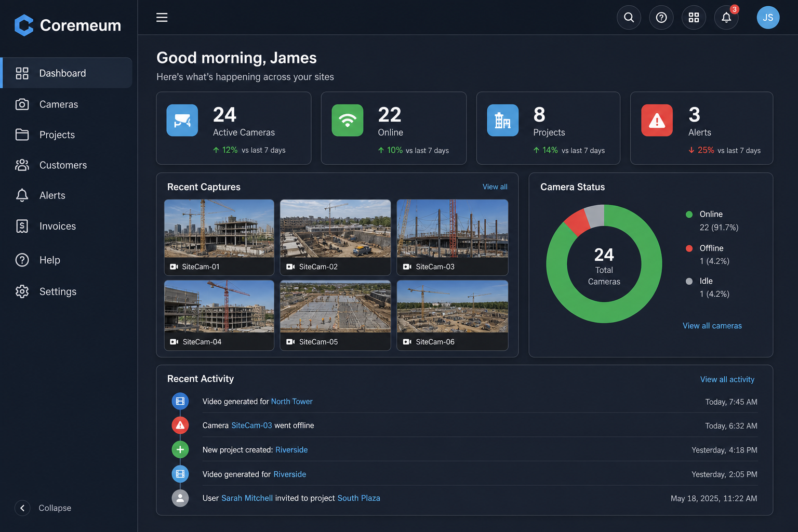The image size is (798, 532).
Task: Click the invoice icon beside Invoices in sidebar
Action: coord(22,226)
